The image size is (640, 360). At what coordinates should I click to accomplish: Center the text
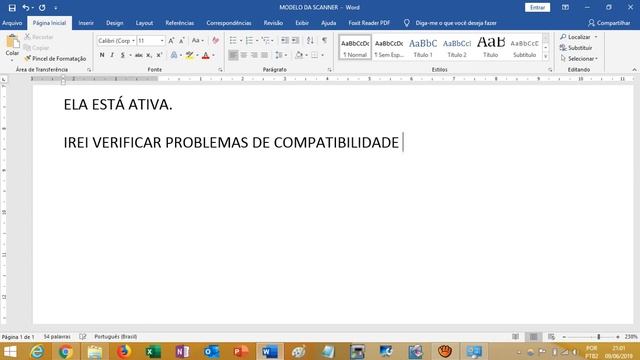[x=244, y=55]
